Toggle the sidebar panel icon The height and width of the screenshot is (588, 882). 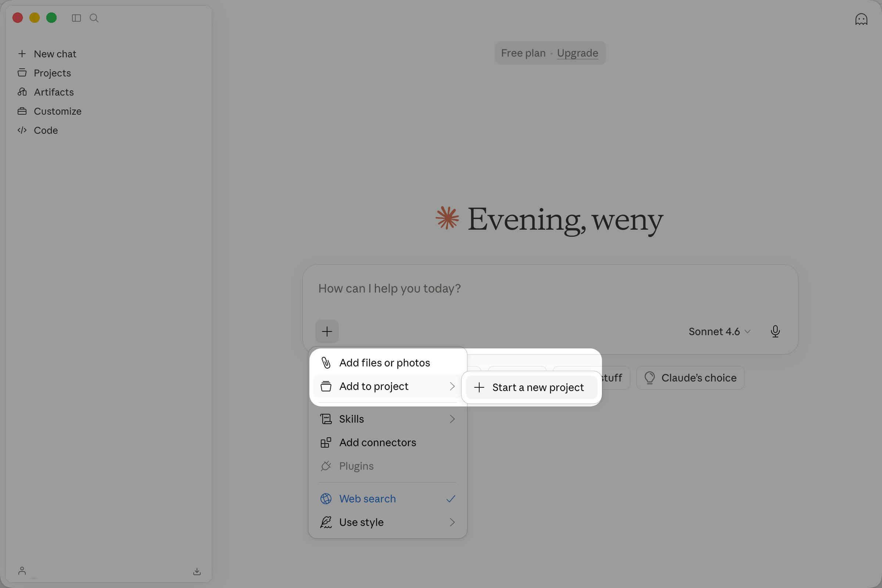tap(76, 18)
